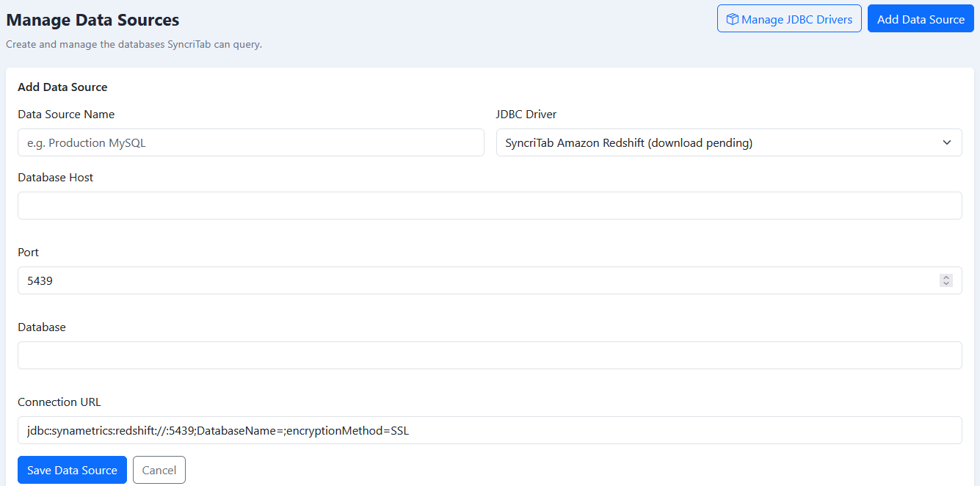The width and height of the screenshot is (980, 486).
Task: Click the subtitle about databases SyncriTab can query
Action: click(134, 44)
